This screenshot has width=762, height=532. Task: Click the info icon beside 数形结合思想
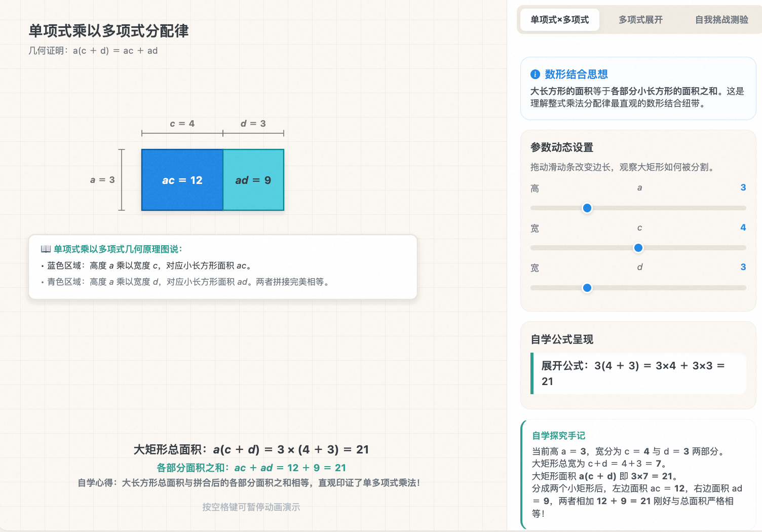coord(535,74)
